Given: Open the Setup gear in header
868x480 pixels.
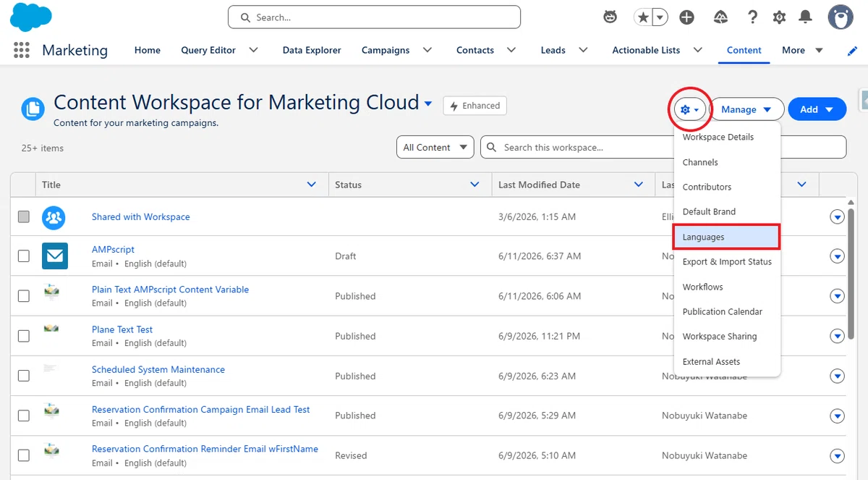Looking at the screenshot, I should coord(779,17).
